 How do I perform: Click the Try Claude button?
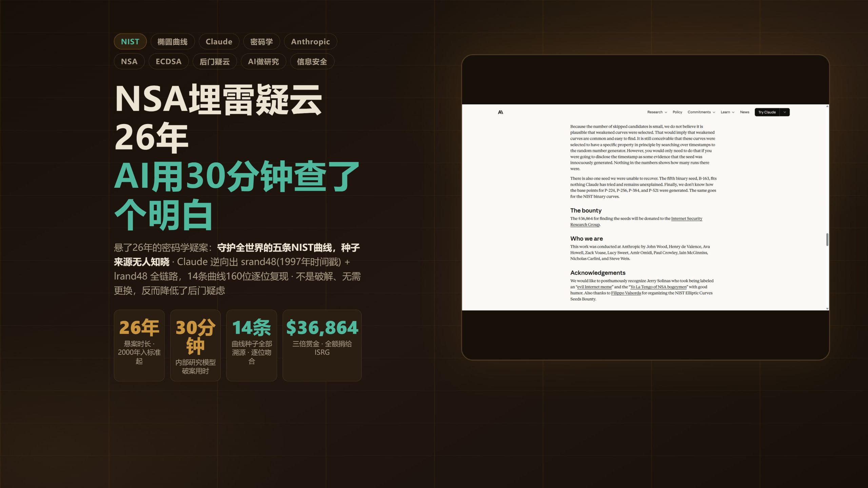[x=767, y=112]
